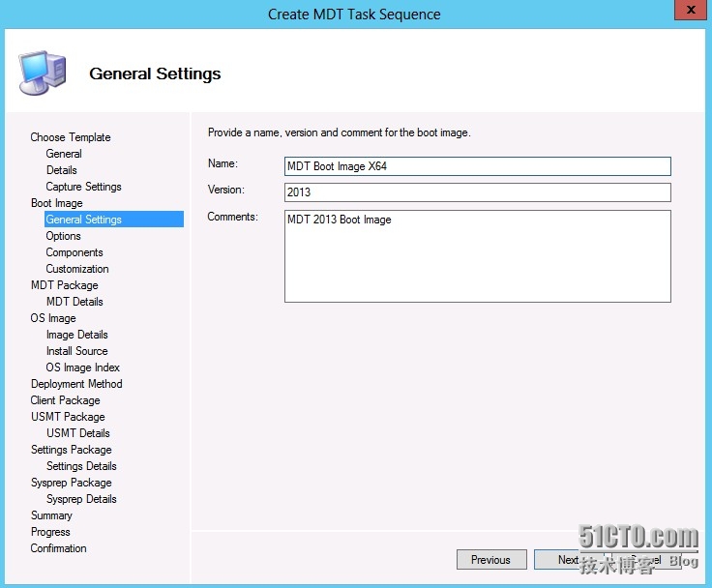712x588 pixels.
Task: Select Components wizard step
Action: tap(74, 252)
